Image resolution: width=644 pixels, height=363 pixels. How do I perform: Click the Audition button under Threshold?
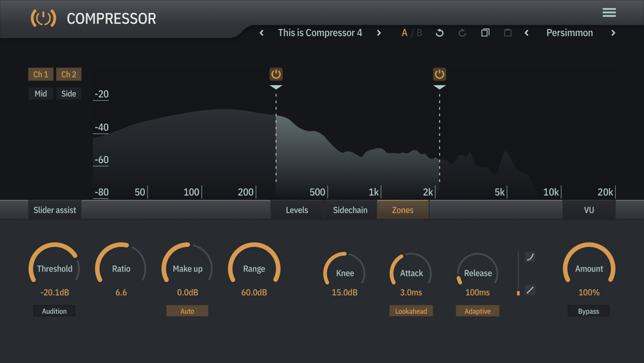pyautogui.click(x=54, y=311)
